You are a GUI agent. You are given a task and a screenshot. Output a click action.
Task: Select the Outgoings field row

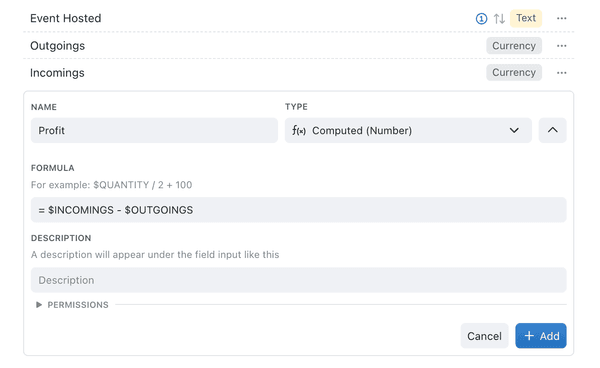pyautogui.click(x=298, y=46)
